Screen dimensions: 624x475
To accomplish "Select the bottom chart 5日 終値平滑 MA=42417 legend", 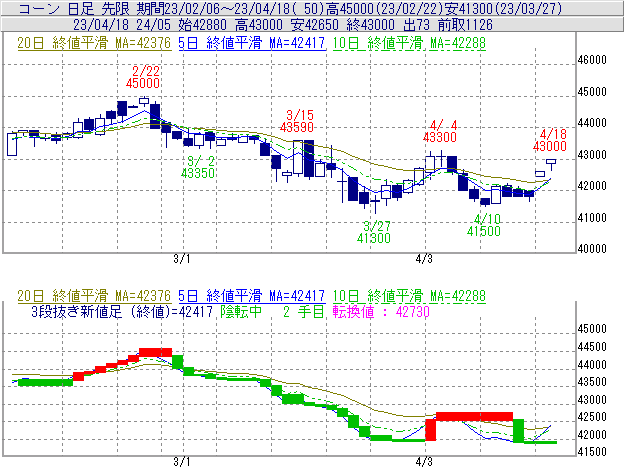I will click(252, 296).
